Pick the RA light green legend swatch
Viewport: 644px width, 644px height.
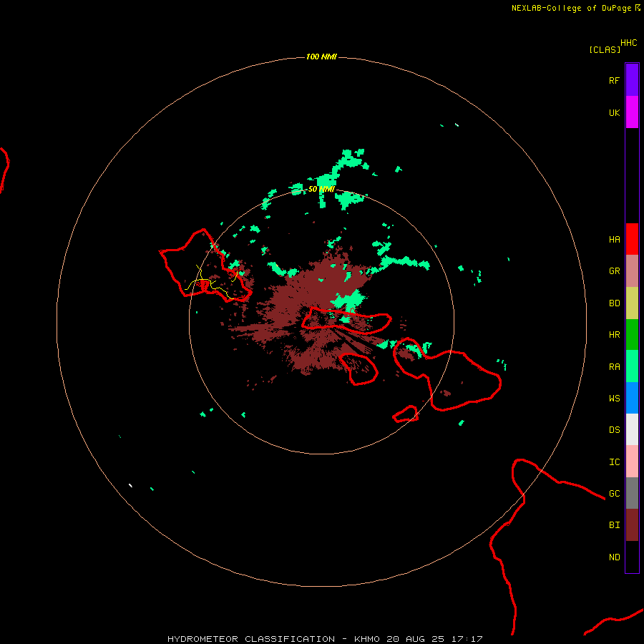632,366
